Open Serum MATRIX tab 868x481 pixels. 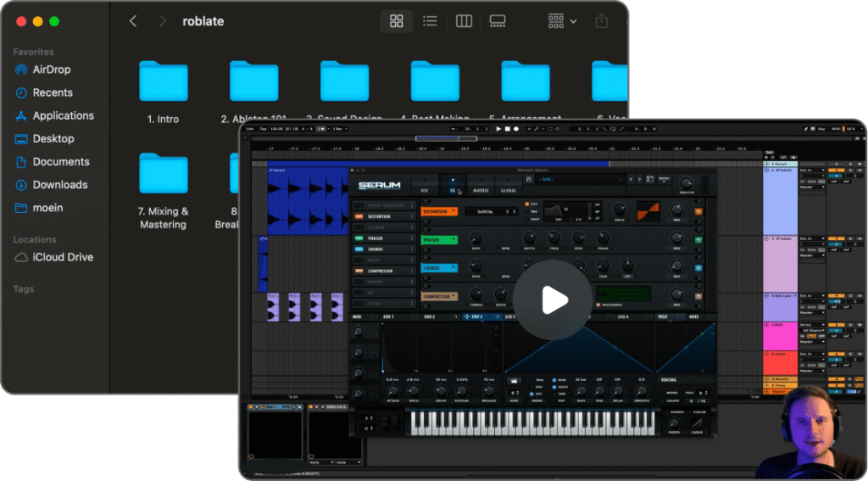(x=481, y=185)
